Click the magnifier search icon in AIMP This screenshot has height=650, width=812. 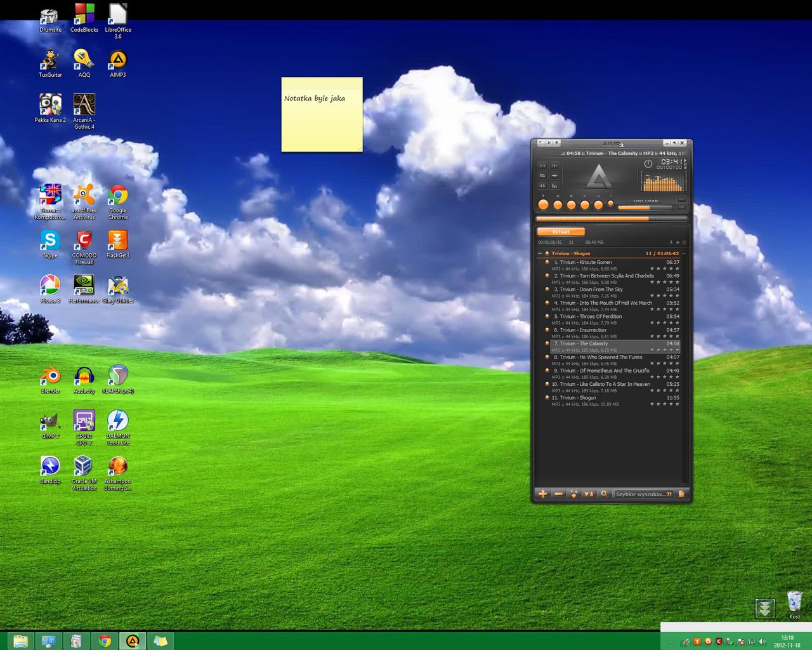[604, 494]
